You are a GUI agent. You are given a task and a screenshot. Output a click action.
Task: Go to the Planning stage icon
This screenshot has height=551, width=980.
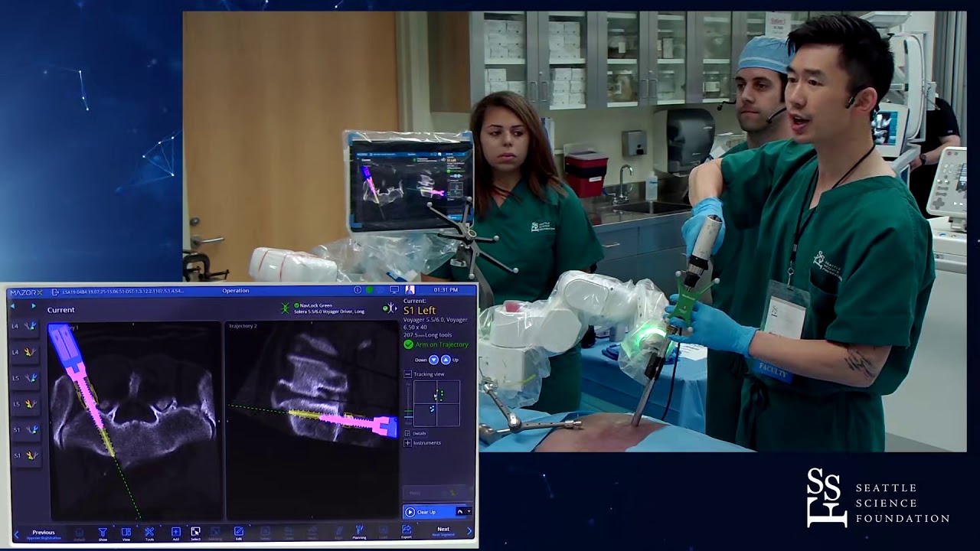click(359, 533)
